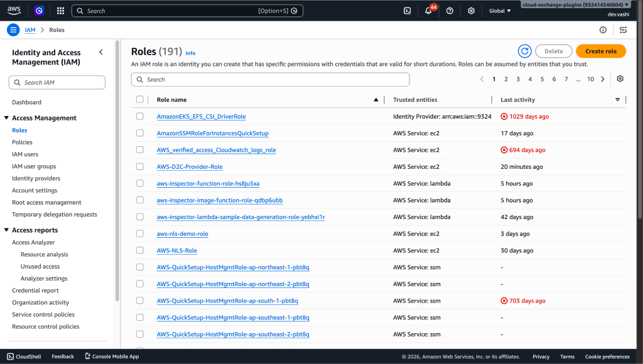643x364 pixels.
Task: Open IAM users in sidebar
Action: [x=25, y=154]
